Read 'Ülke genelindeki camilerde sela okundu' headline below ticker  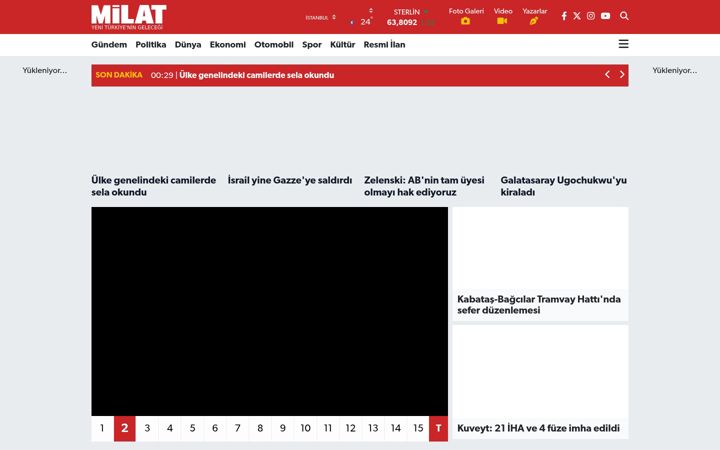[x=154, y=186]
